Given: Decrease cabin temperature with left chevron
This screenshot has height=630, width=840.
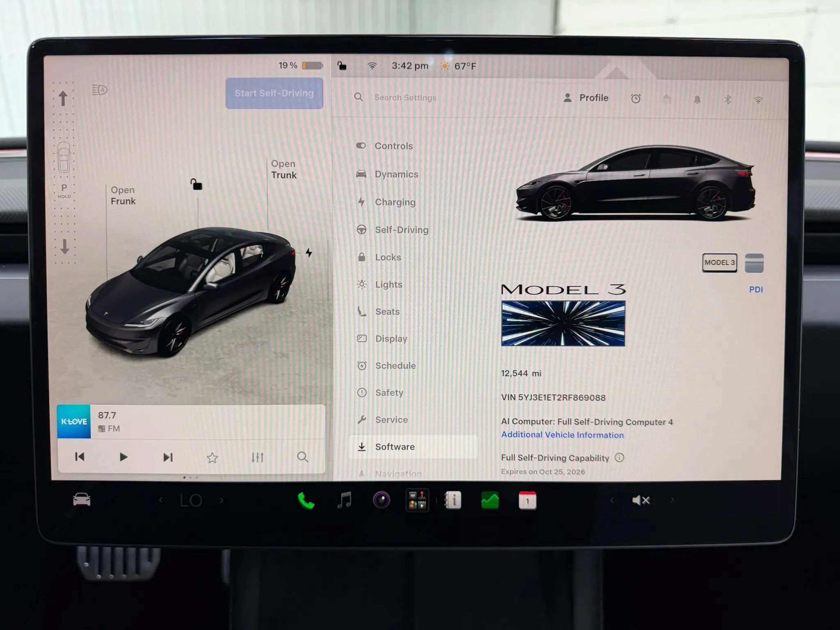Looking at the screenshot, I should (x=161, y=500).
